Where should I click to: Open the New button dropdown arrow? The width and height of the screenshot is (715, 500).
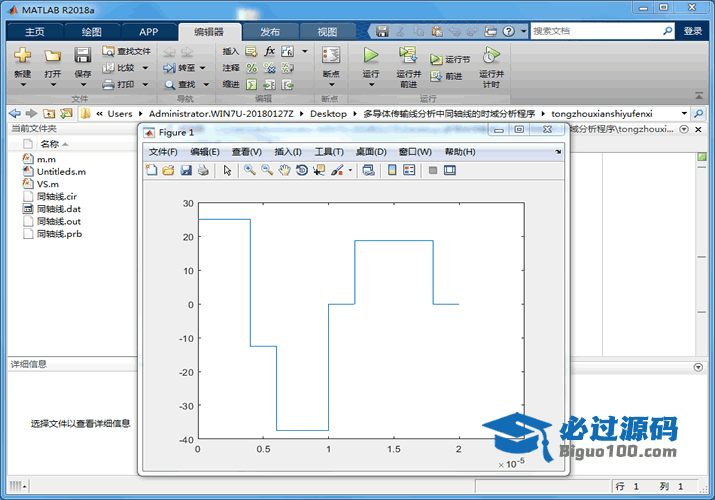23,85
